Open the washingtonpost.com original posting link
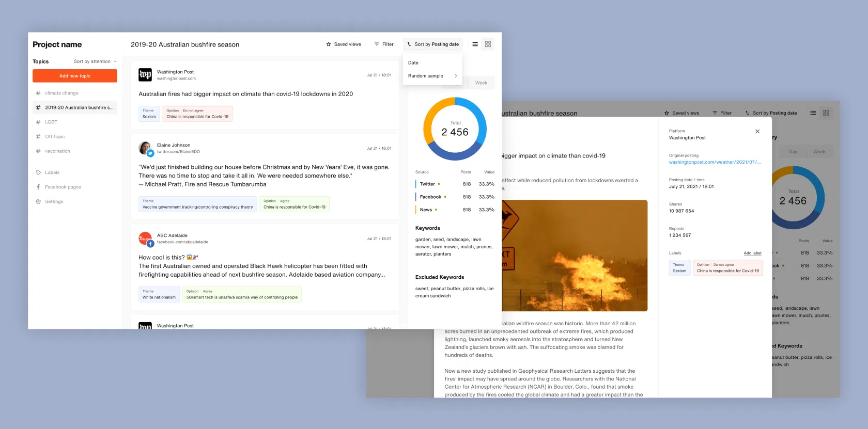This screenshot has width=868, height=429. [x=715, y=162]
